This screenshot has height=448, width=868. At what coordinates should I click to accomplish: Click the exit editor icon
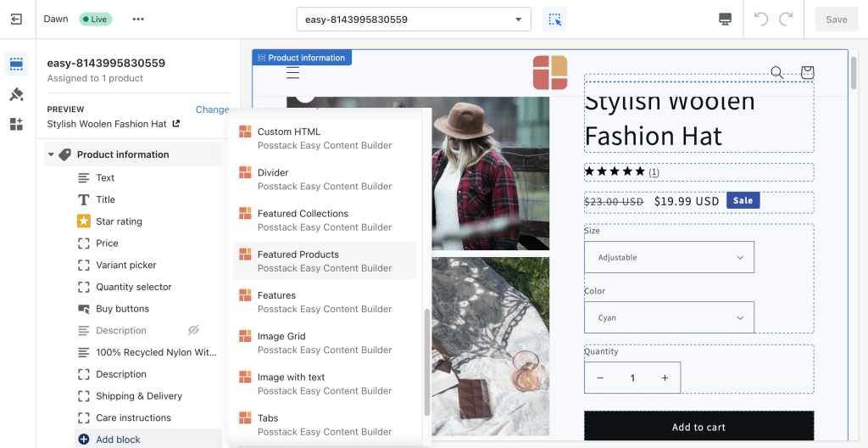coord(17,20)
